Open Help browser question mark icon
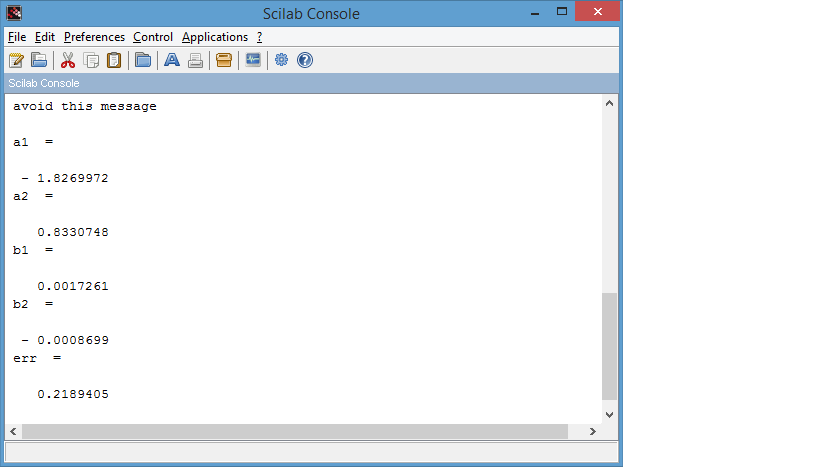Image resolution: width=819 pixels, height=467 pixels. click(305, 60)
